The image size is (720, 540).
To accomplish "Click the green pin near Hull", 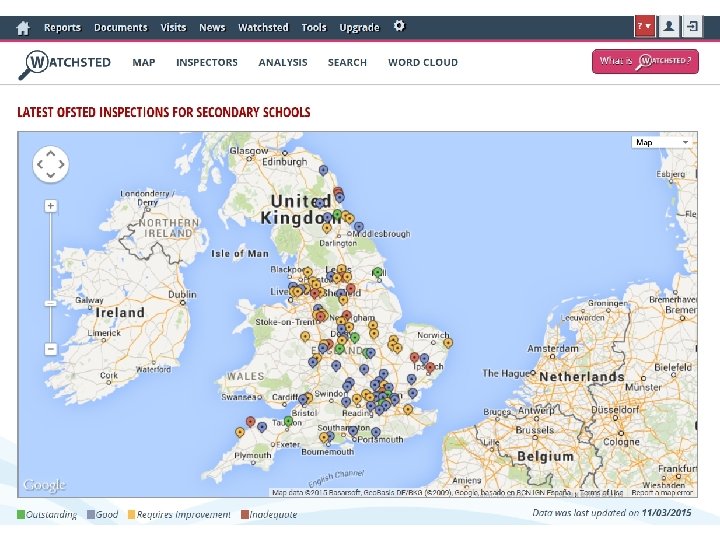I will (x=377, y=273).
